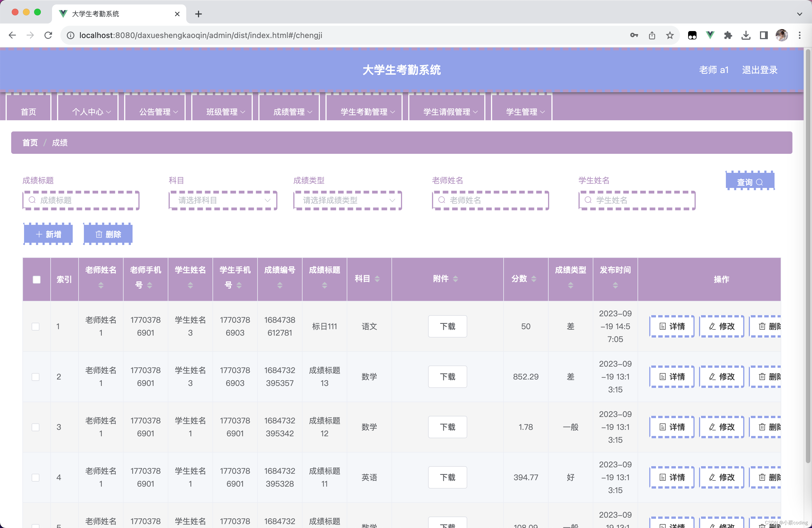
Task: Bookmark this page with the star icon
Action: pyautogui.click(x=670, y=35)
